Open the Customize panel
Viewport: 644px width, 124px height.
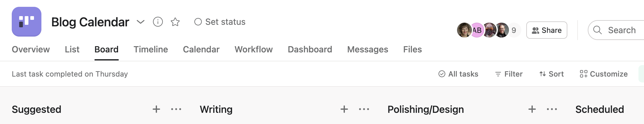point(604,74)
